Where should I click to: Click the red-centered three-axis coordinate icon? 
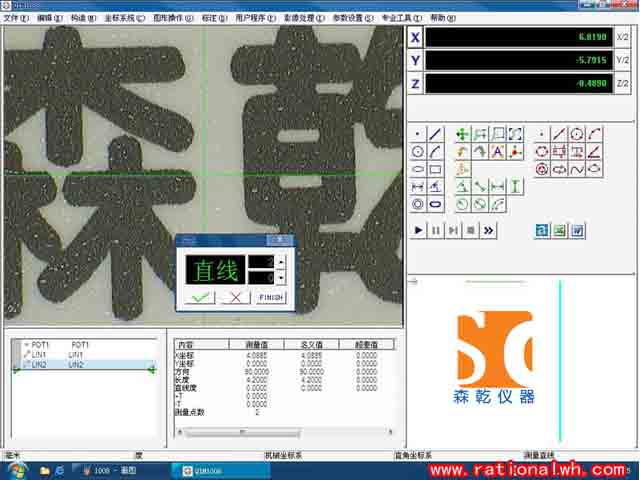click(515, 152)
